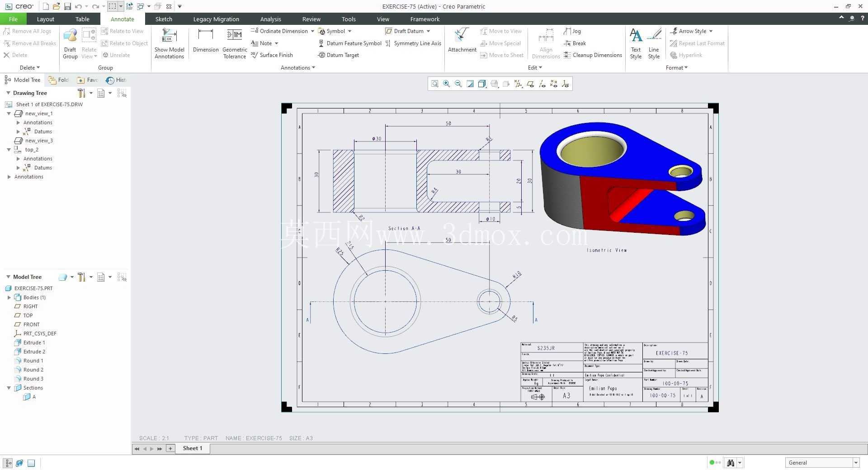Select the Sheet 1 tab
Image resolution: width=868 pixels, height=470 pixels.
(193, 448)
